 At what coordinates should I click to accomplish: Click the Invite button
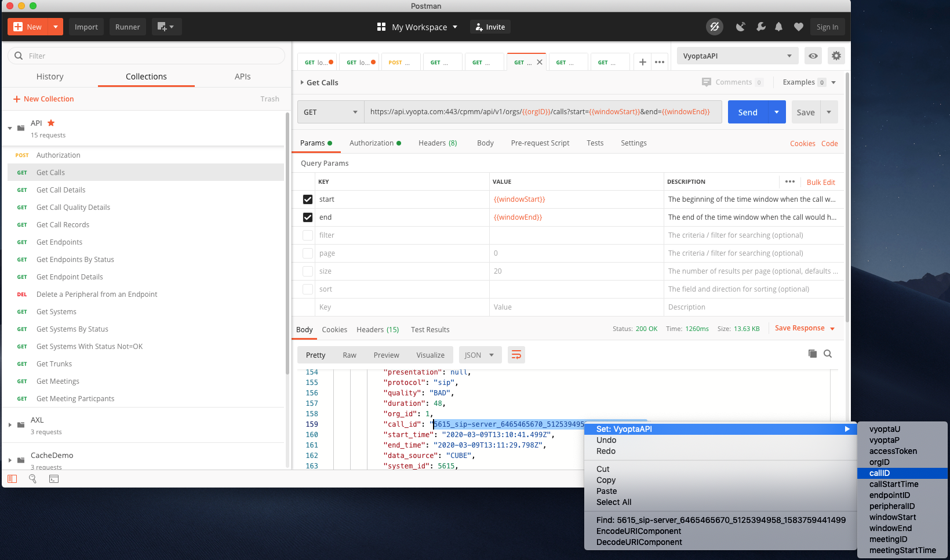[490, 27]
